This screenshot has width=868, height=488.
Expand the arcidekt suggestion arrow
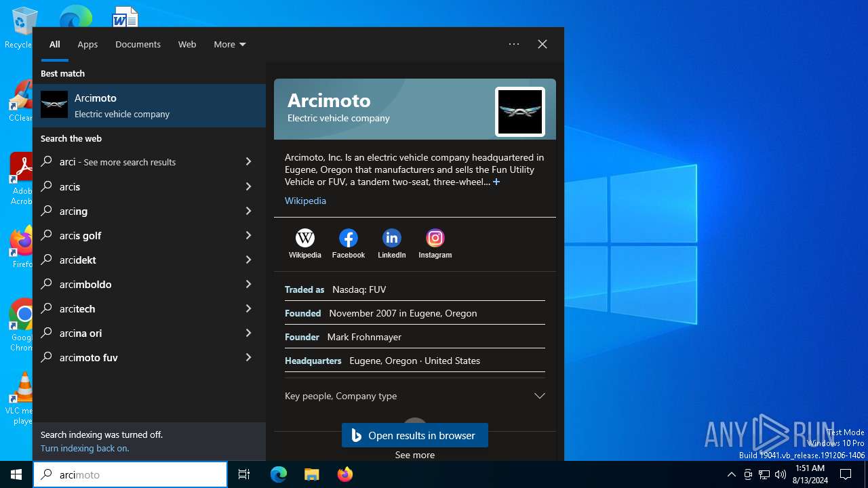click(x=248, y=260)
